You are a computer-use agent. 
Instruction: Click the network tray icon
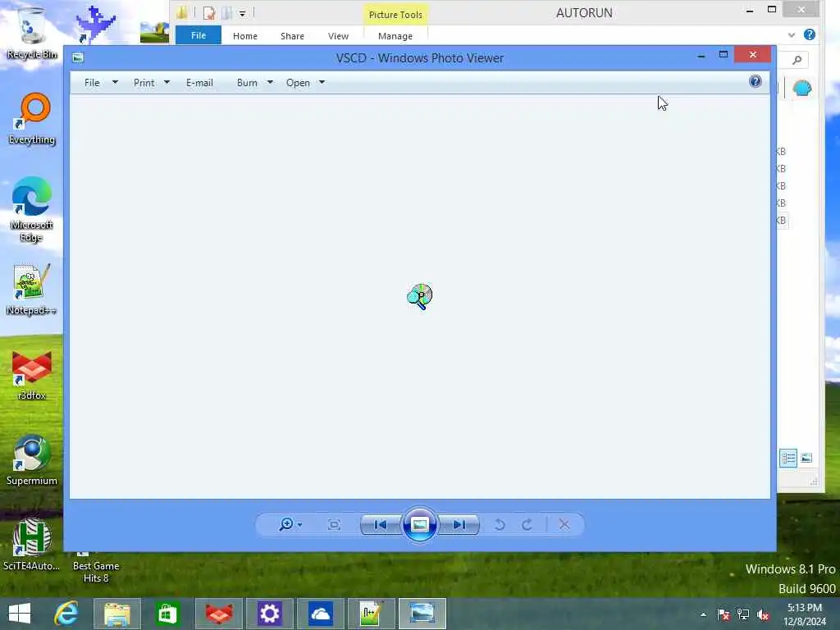pyautogui.click(x=743, y=614)
